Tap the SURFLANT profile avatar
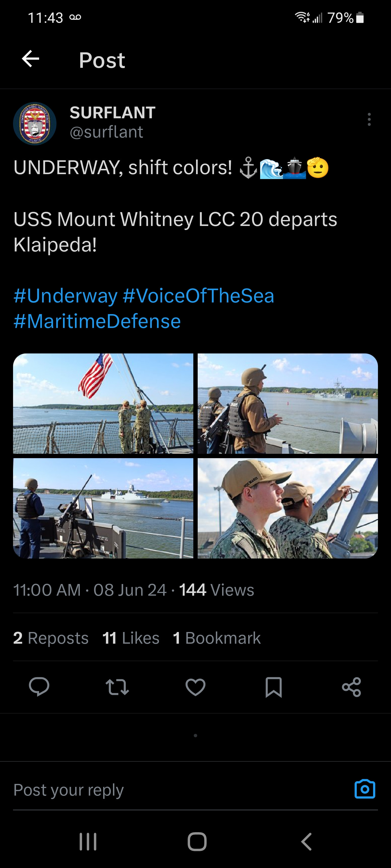Screen dimensions: 391x868 (35, 124)
